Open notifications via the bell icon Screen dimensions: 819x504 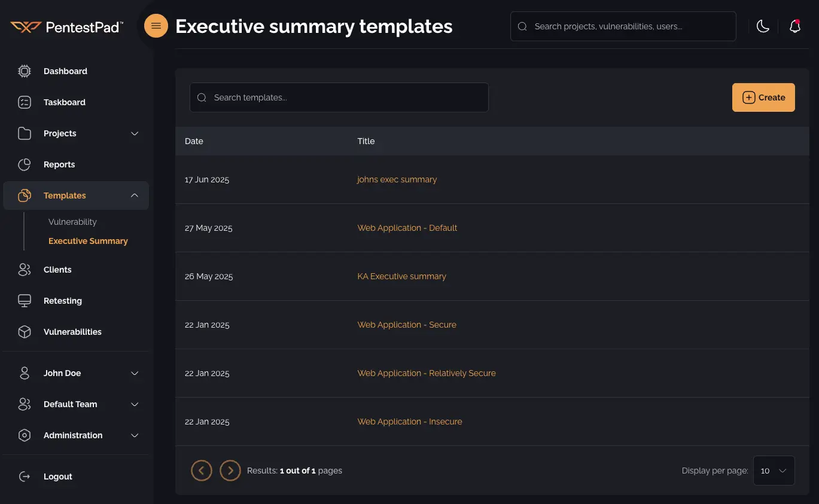(794, 26)
